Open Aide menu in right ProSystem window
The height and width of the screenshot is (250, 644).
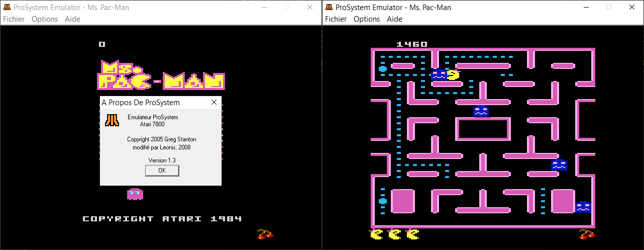[394, 19]
